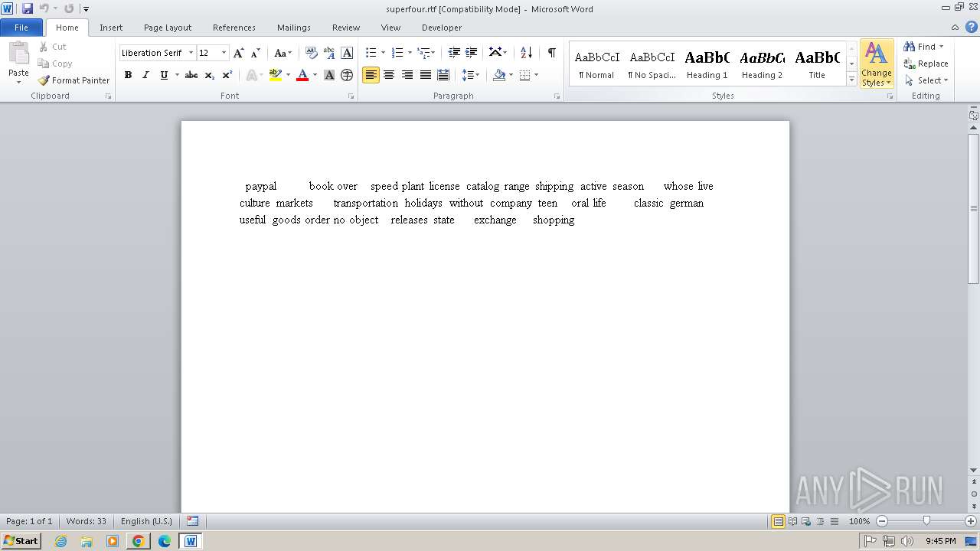Select Center alignment
The image size is (980, 551).
coord(389,75)
